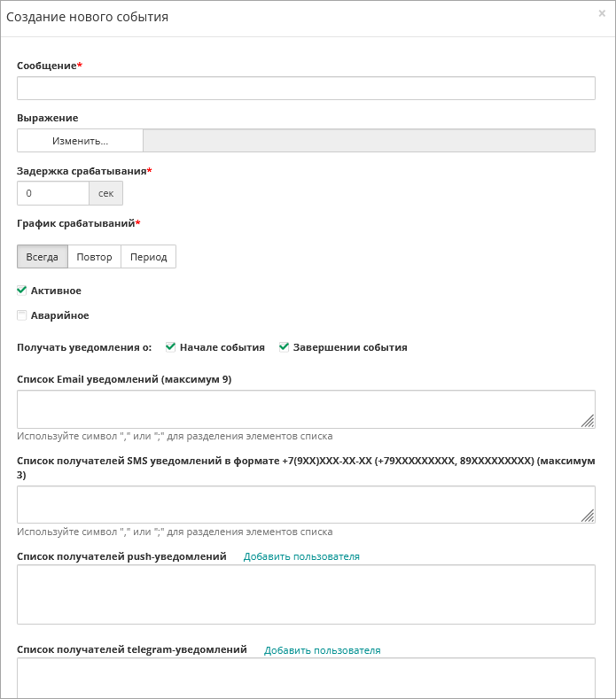The image size is (616, 699).
Task: Toggle Завершении события notification checkbox
Action: pyautogui.click(x=285, y=346)
